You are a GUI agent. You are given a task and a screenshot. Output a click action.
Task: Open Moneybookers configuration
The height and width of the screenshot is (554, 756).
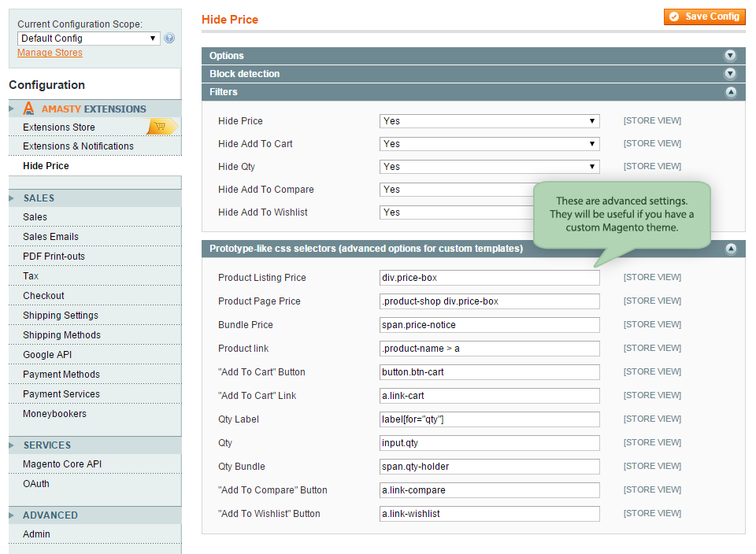(x=54, y=414)
